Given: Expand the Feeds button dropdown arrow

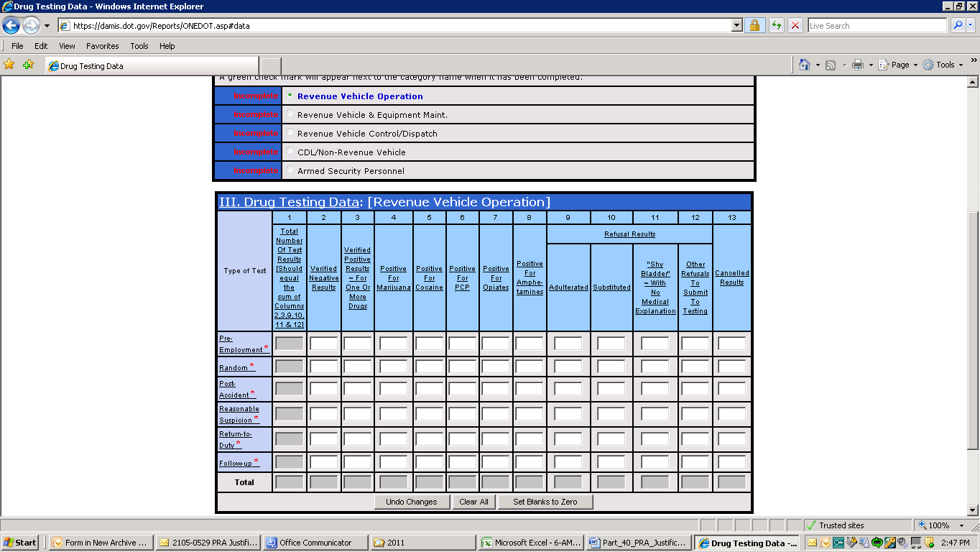Looking at the screenshot, I should pyautogui.click(x=843, y=65).
